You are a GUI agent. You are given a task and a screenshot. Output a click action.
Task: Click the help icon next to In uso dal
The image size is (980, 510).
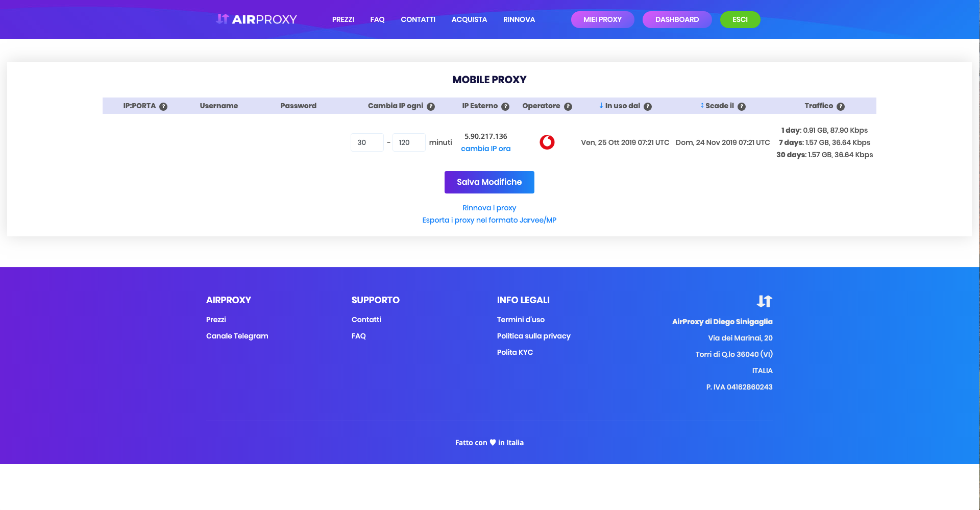(648, 107)
